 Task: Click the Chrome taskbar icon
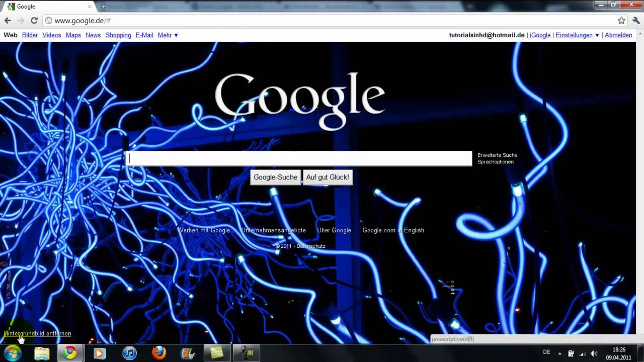(x=70, y=353)
